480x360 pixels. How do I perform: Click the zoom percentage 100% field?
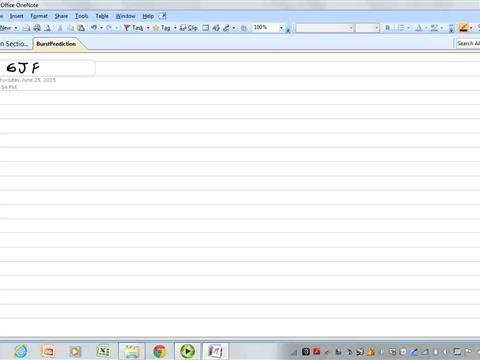pos(265,28)
